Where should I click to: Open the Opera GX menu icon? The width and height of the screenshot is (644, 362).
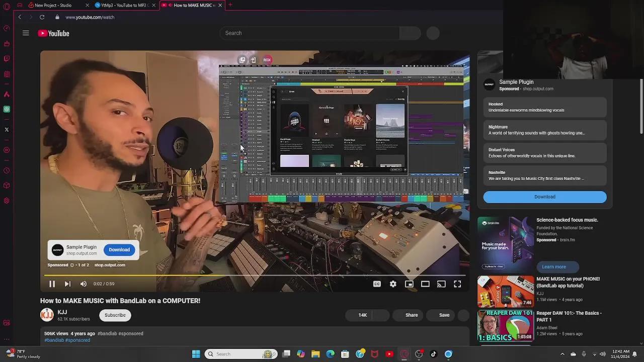click(7, 7)
